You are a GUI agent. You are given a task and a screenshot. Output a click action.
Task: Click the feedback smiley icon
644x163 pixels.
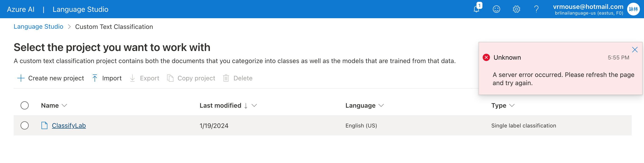pos(496,9)
